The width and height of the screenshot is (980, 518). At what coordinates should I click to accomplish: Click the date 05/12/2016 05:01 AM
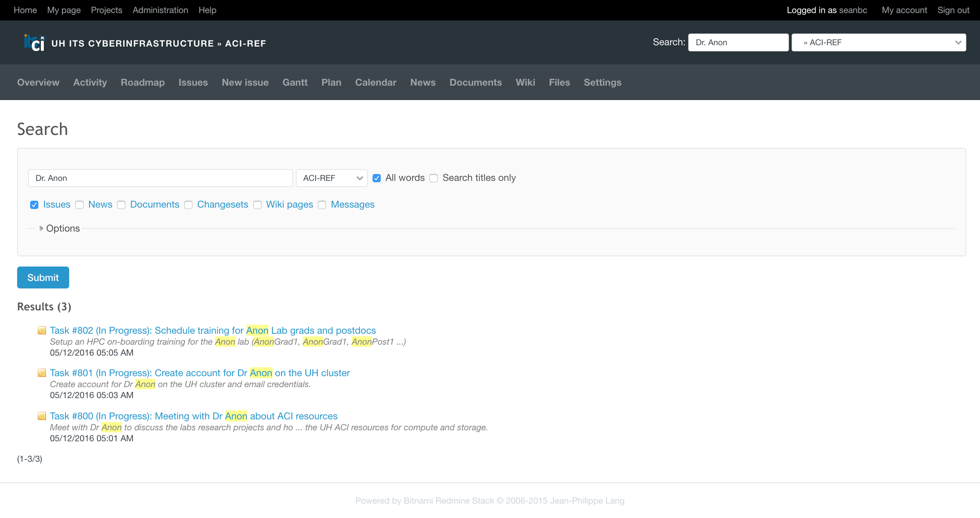[x=92, y=438]
